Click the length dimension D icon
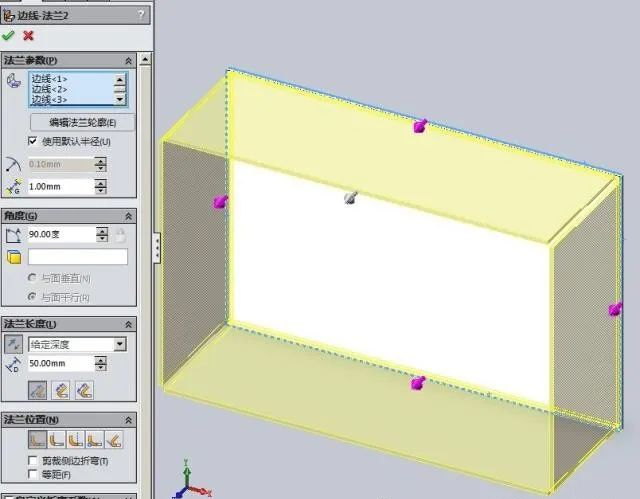The height and width of the screenshot is (499, 640). pos(13,364)
